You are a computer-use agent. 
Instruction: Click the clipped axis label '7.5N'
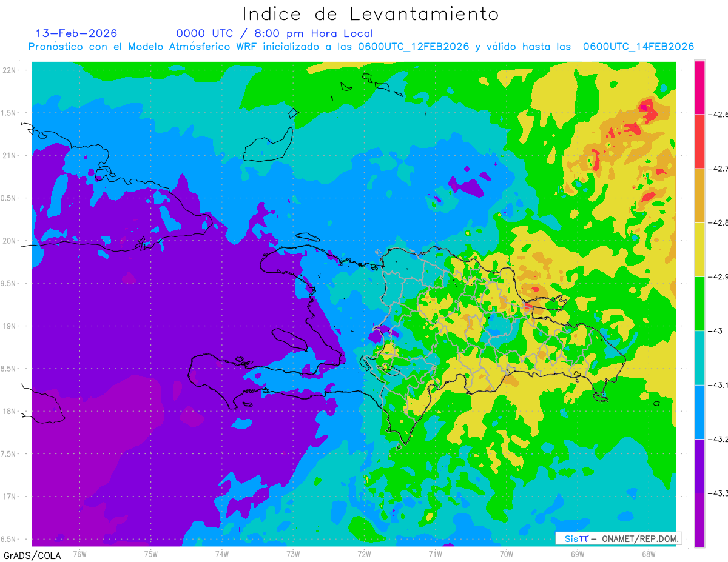click(x=9, y=454)
